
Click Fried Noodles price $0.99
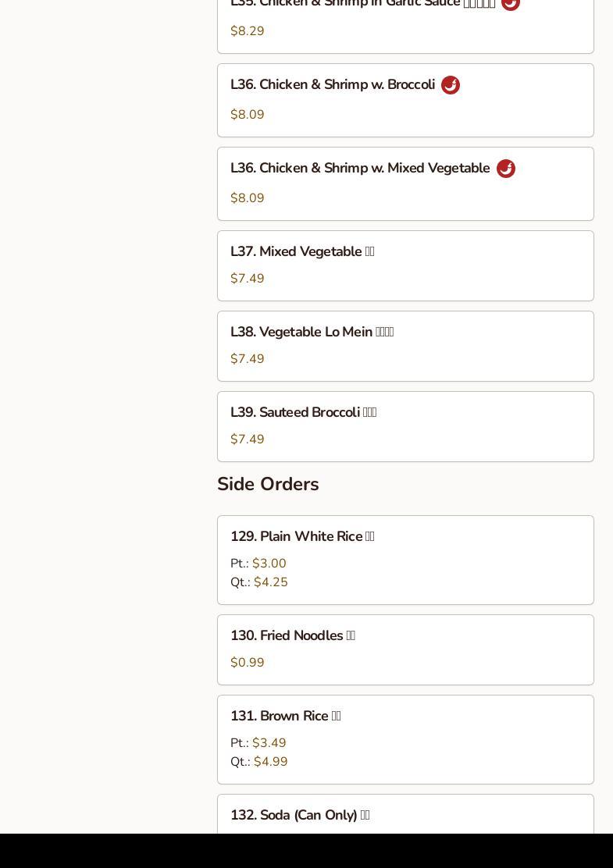click(x=248, y=663)
